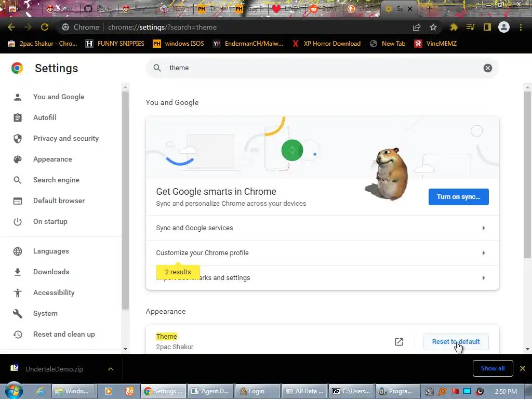Switch to the GitHub Book tab

click(98, 9)
